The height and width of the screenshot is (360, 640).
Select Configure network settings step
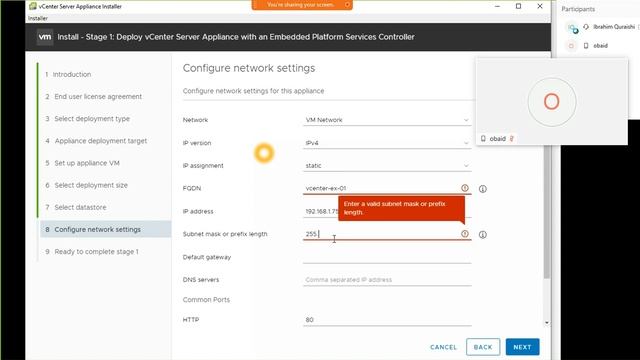tap(105, 229)
